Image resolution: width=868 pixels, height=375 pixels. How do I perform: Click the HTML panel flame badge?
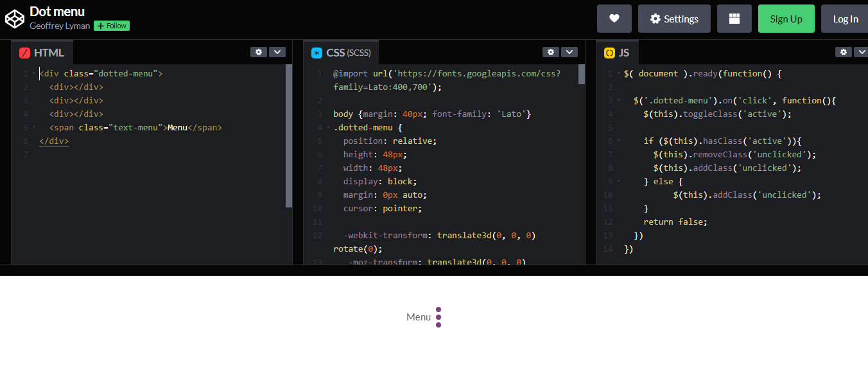pyautogui.click(x=24, y=53)
